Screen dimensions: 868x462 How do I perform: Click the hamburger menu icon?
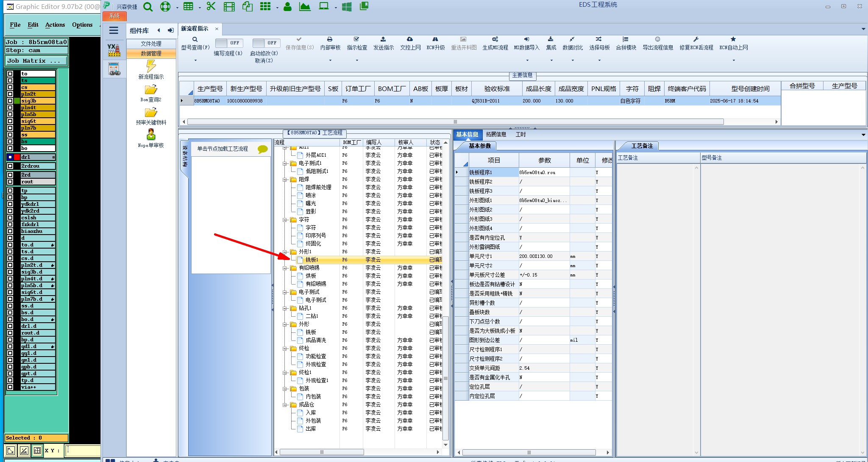114,30
